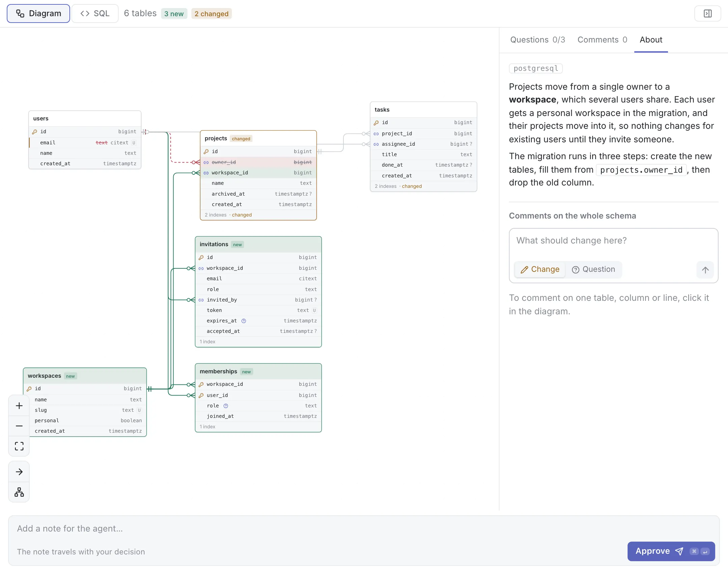Click the tasks table header
Viewport: 728px width, 574px height.
424,110
